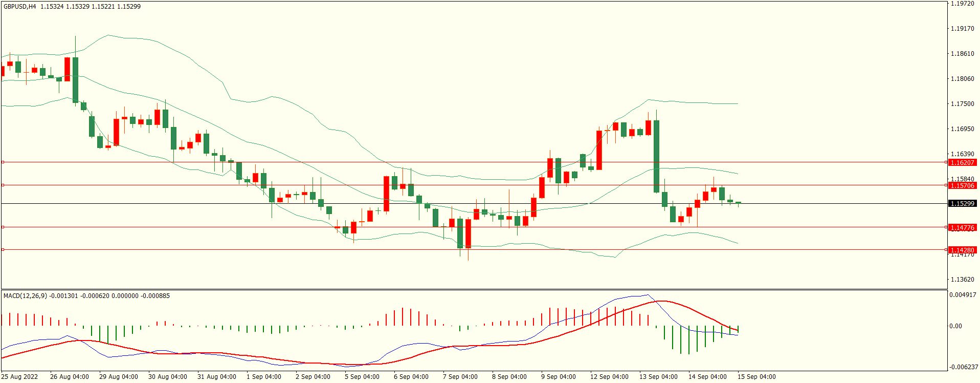
Task: Click the MACD 0.00 zero level label
Action: [955, 326]
